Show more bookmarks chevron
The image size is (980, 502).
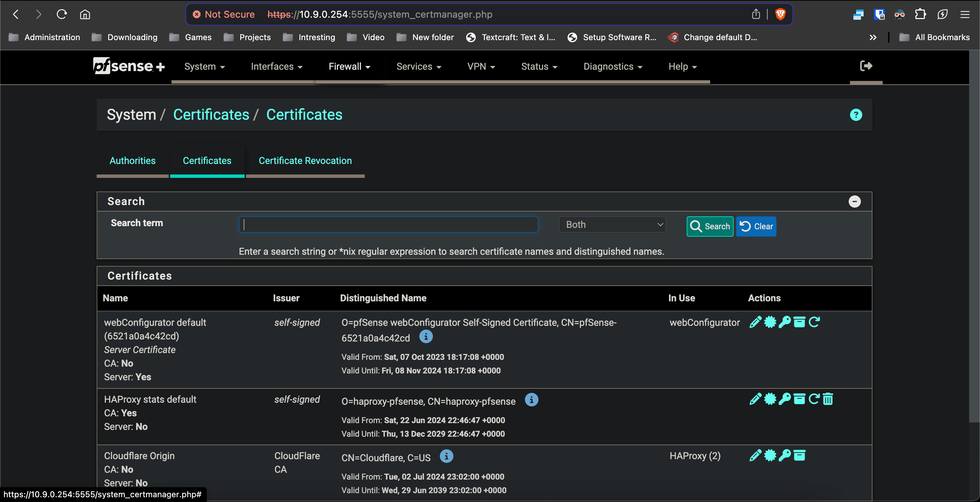point(873,37)
